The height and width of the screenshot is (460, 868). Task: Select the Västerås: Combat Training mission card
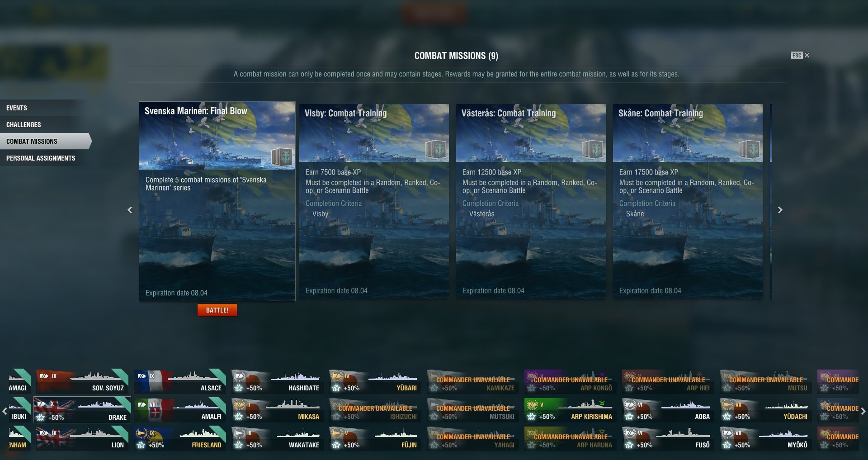(x=531, y=201)
